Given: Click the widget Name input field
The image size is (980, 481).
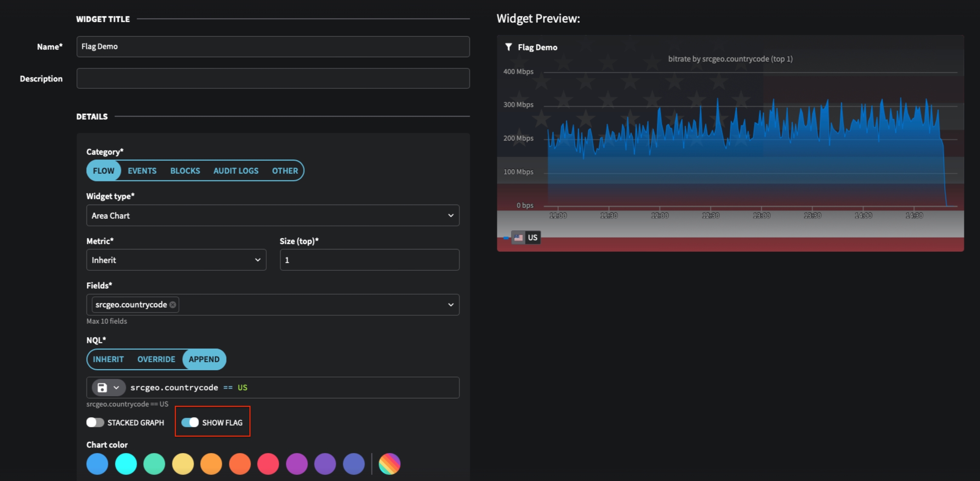Looking at the screenshot, I should (x=273, y=47).
